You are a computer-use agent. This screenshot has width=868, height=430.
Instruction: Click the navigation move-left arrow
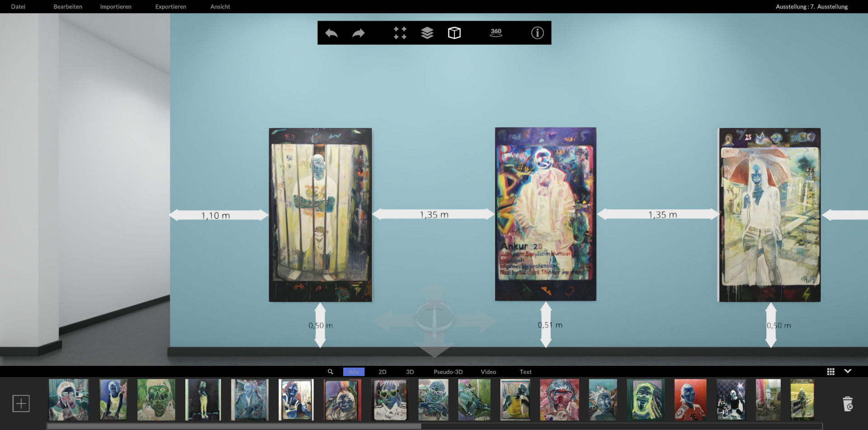click(391, 321)
